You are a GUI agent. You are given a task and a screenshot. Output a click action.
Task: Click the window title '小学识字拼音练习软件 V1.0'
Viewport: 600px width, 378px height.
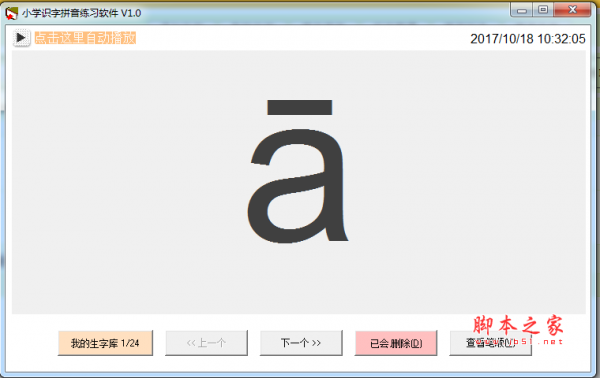click(x=82, y=13)
